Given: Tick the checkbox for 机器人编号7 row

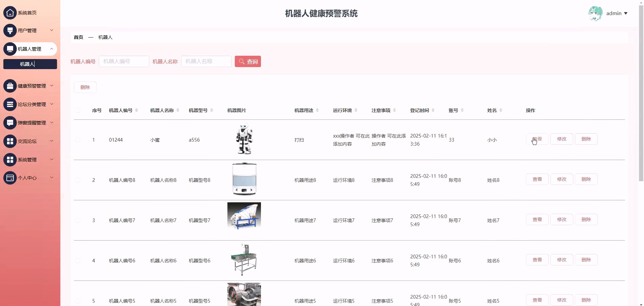Looking at the screenshot, I should [78, 220].
